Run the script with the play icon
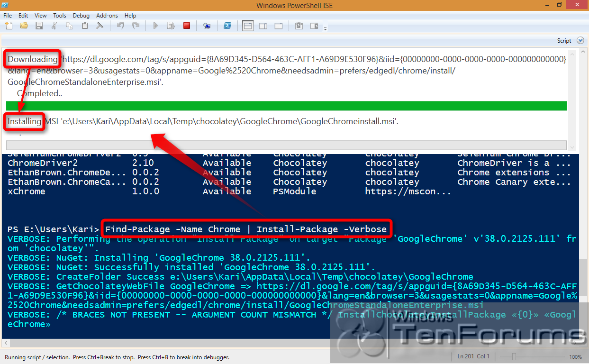Viewport: 589px width, 364px height. pyautogui.click(x=155, y=26)
